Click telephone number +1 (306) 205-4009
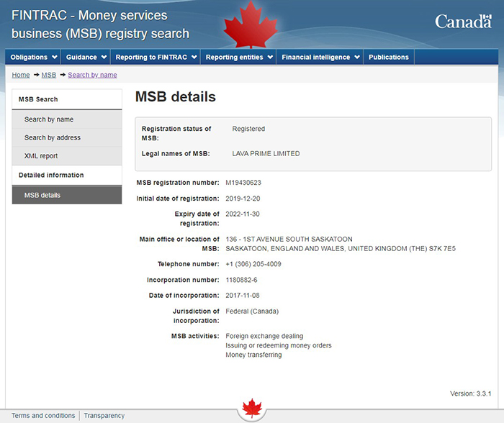The width and height of the screenshot is (504, 423). [253, 264]
